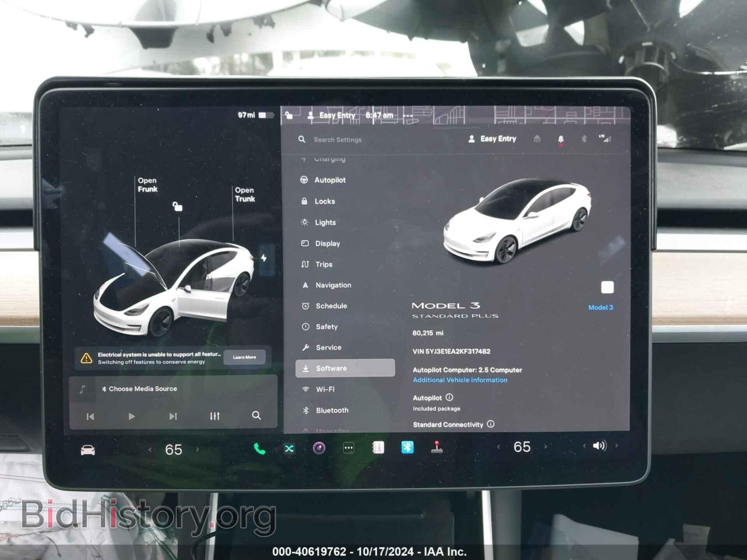Open Easy Entry profile dropdown in settings header

(x=492, y=139)
